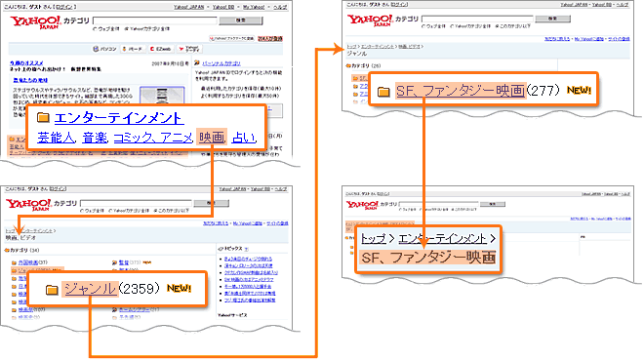Click Yahoo! JAPAN logo on 映画、ビデオ page
Image resolution: width=644 pixels, height=361 pixels.
[28, 204]
